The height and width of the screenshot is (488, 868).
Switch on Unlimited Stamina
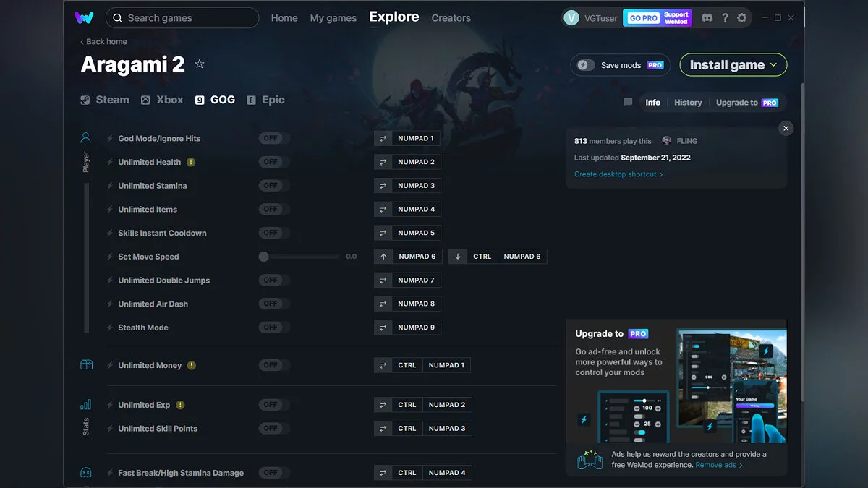[274, 186]
